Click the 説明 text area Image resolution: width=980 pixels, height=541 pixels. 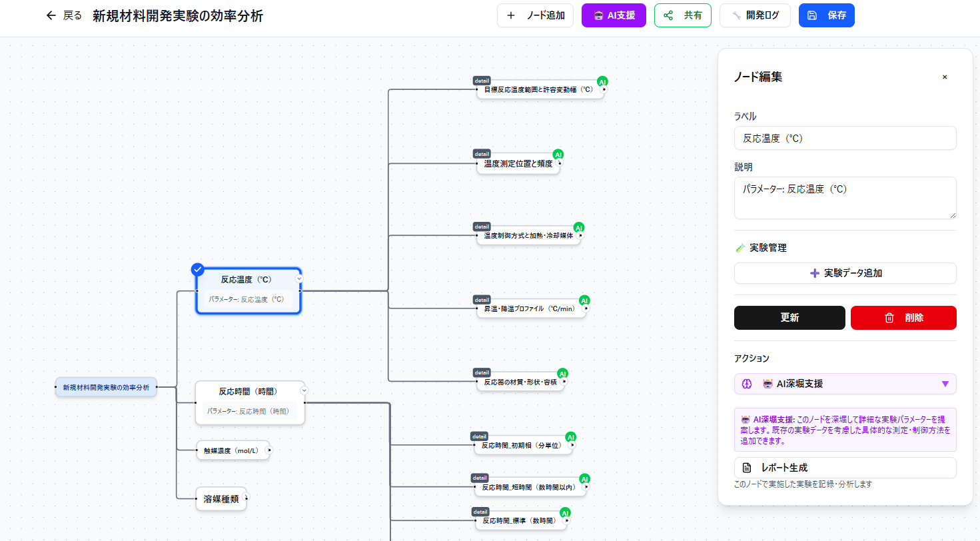tap(845, 197)
